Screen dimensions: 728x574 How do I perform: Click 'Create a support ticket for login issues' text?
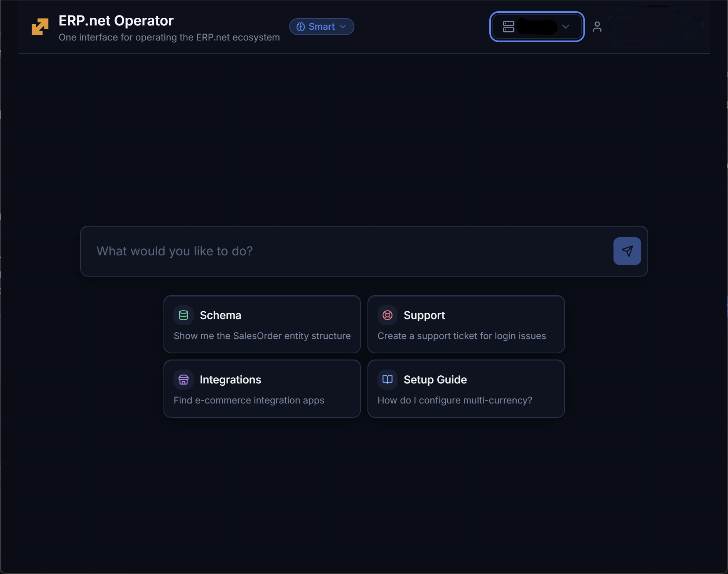coord(462,336)
